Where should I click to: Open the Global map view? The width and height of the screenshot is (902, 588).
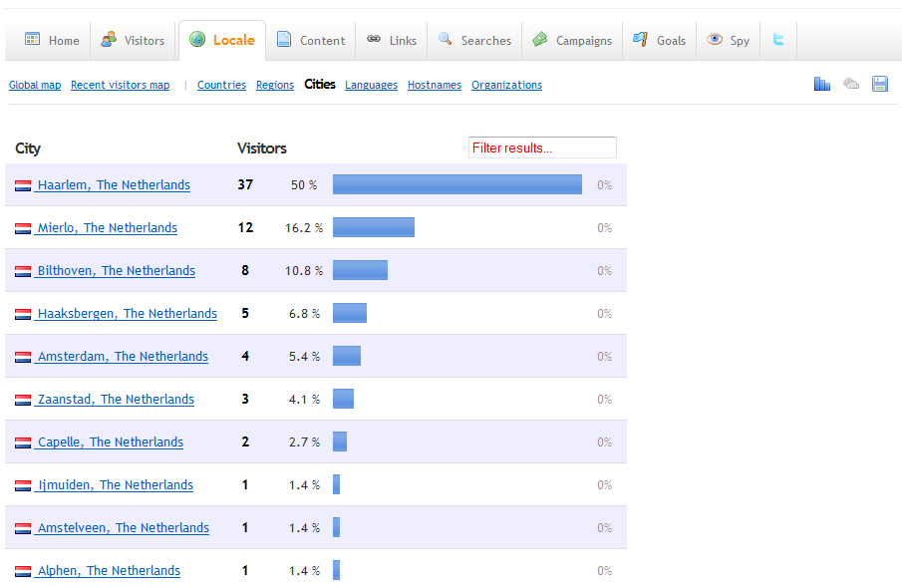point(35,86)
